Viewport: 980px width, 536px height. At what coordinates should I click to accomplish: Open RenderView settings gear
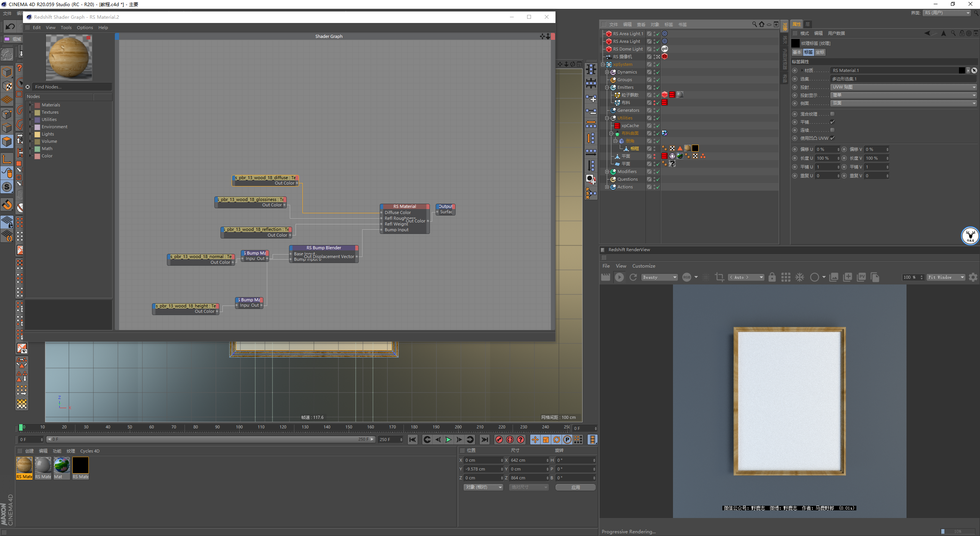click(x=973, y=277)
